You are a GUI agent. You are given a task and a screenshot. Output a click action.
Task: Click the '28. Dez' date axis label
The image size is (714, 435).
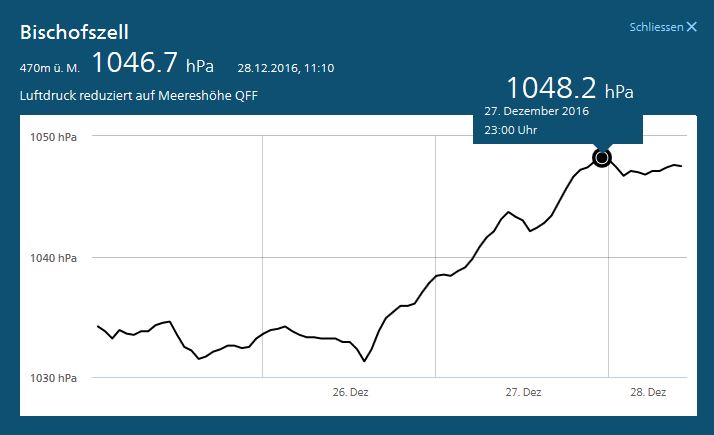click(650, 393)
